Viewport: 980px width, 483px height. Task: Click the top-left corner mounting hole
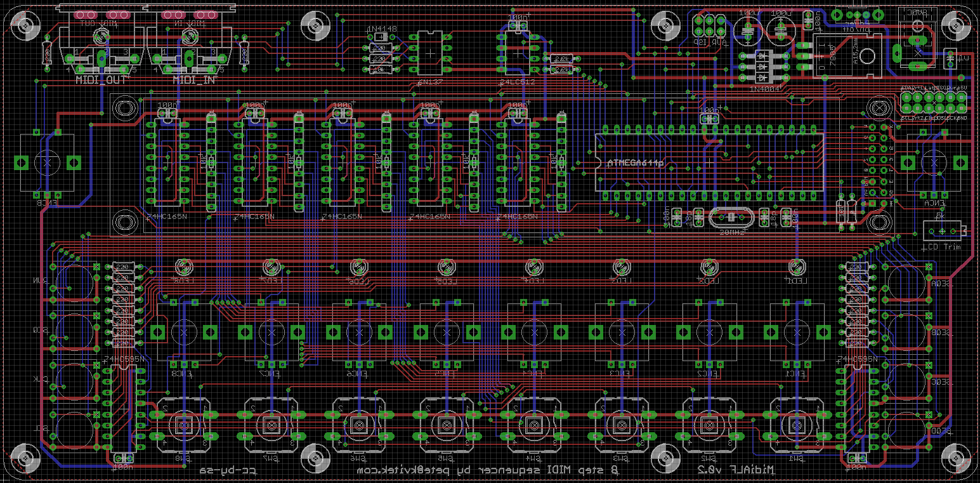25,25
